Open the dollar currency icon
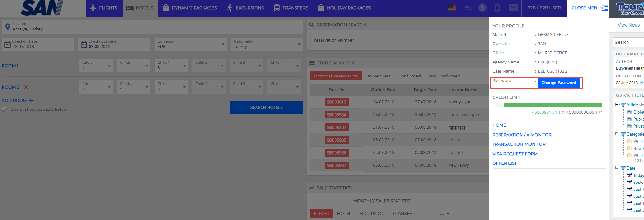 [482, 8]
